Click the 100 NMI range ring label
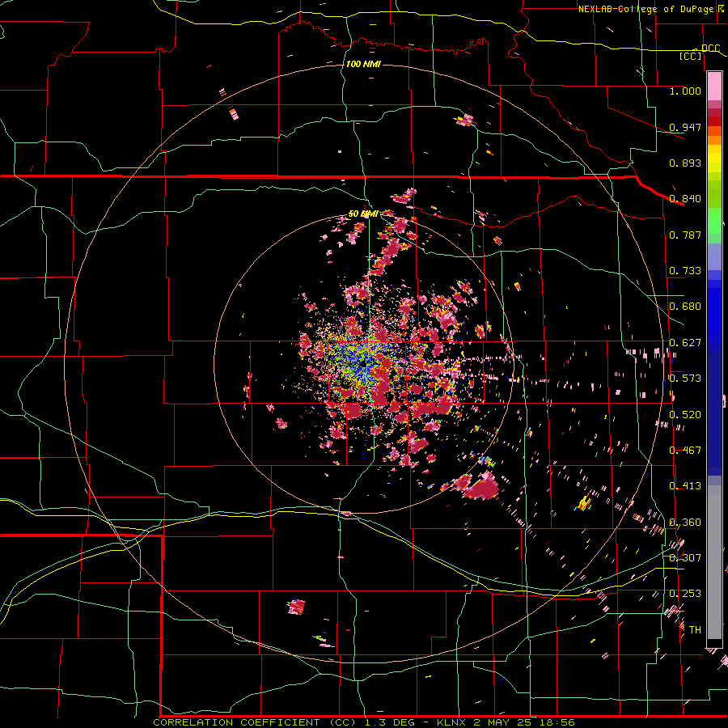This screenshot has width=728, height=728. (363, 64)
